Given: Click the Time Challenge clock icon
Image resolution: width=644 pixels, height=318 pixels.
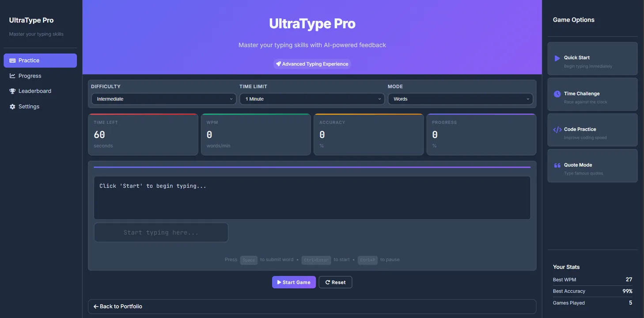Looking at the screenshot, I should click(x=557, y=94).
